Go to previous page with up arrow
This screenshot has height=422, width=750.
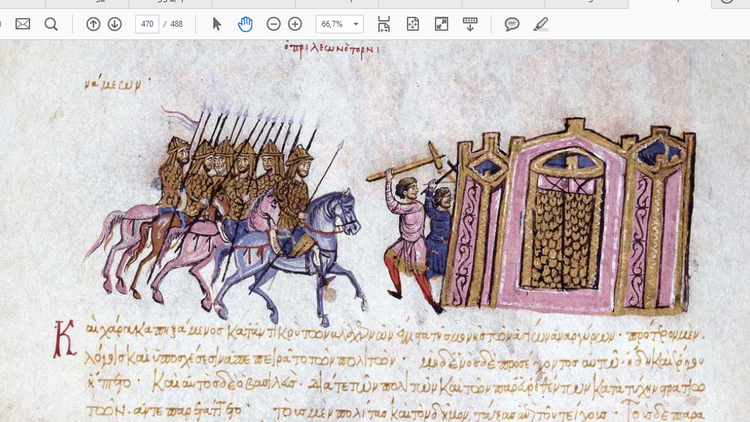93,24
